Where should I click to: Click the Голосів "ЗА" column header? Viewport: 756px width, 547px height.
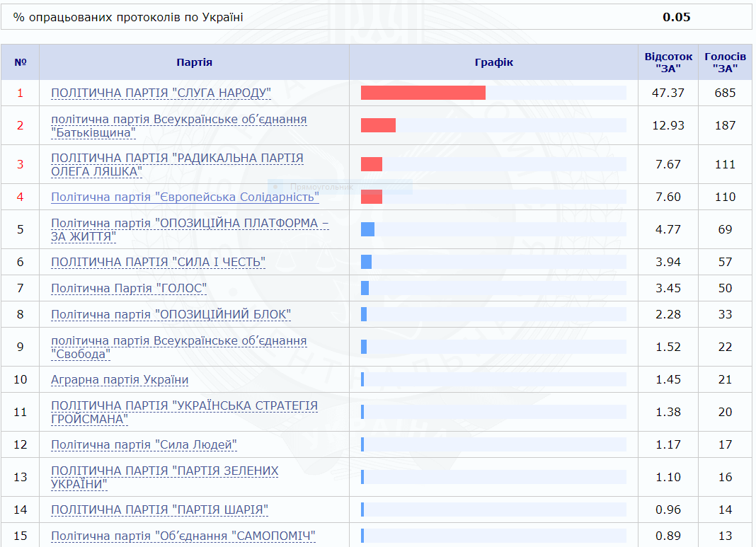[x=725, y=62]
